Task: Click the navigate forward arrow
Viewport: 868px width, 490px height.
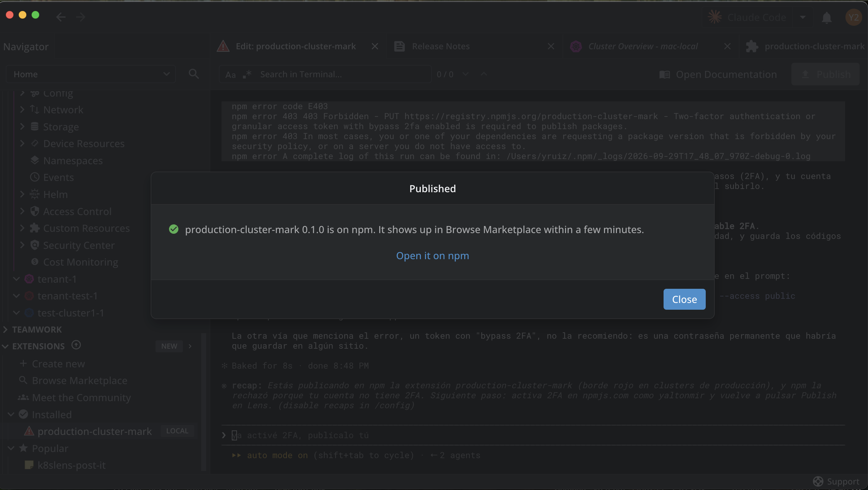Action: coord(80,16)
